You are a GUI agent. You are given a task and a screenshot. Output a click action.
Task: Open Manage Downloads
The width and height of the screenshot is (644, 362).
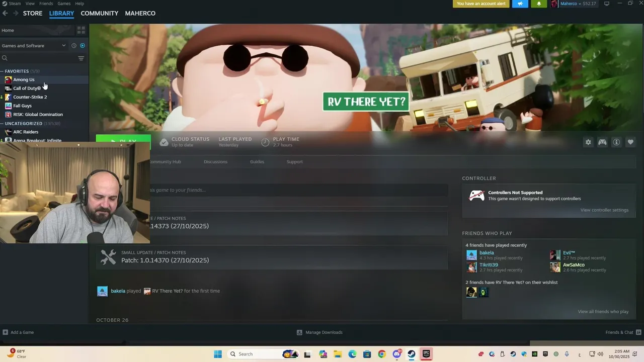click(319, 332)
